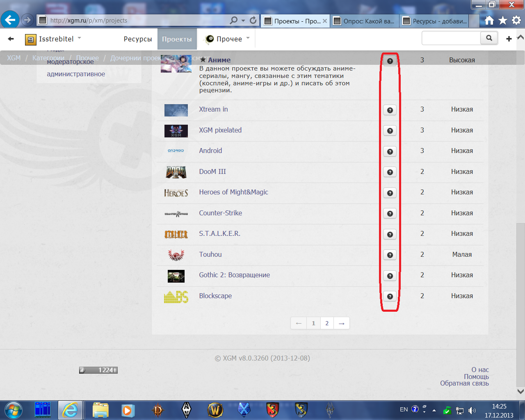
Task: Click the О нас footer link
Action: [480, 370]
